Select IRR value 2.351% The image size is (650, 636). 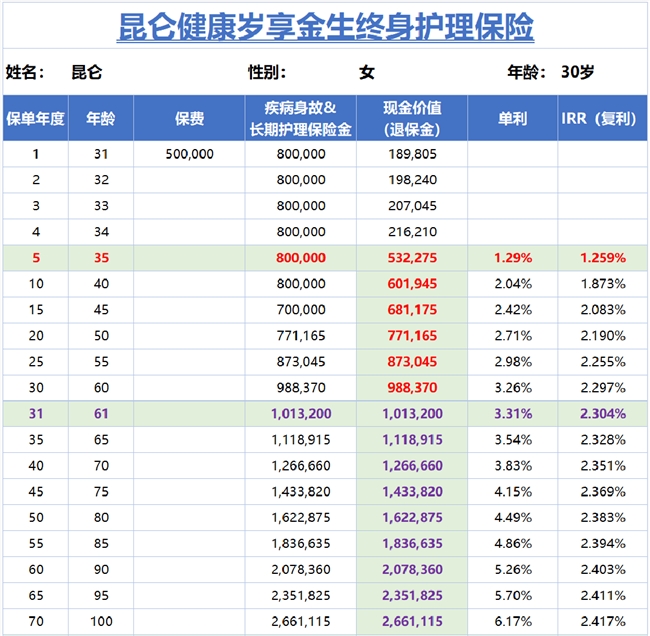click(x=603, y=466)
